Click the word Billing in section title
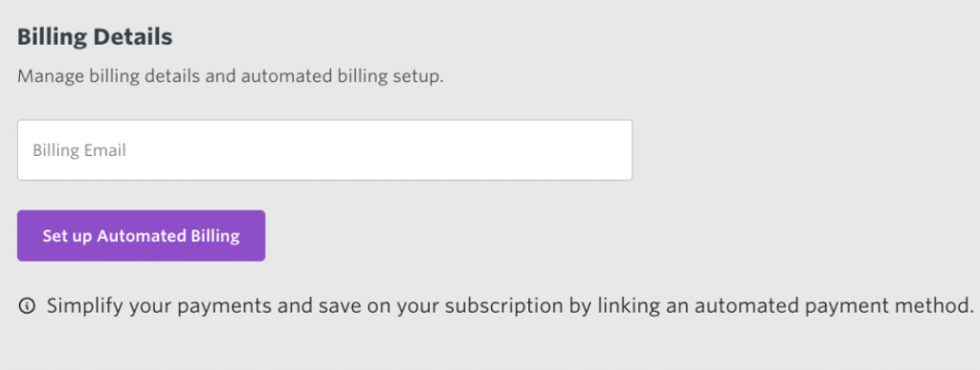 click(x=52, y=37)
